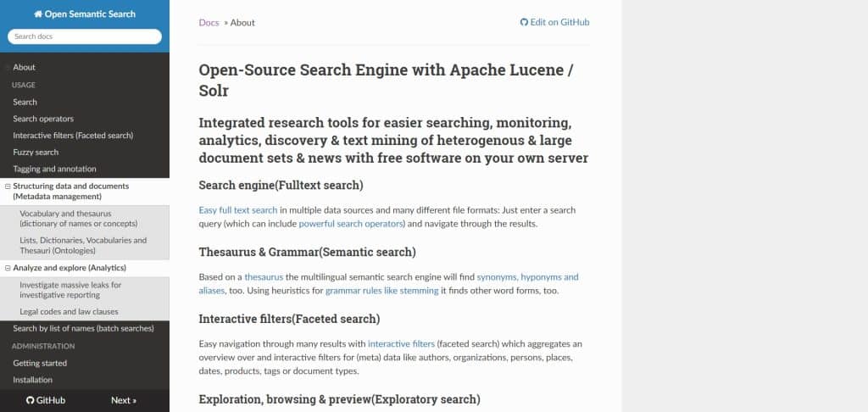Screen dimensions: 868x412
Task: Open Fuzzy search in the sidebar
Action: click(x=36, y=153)
